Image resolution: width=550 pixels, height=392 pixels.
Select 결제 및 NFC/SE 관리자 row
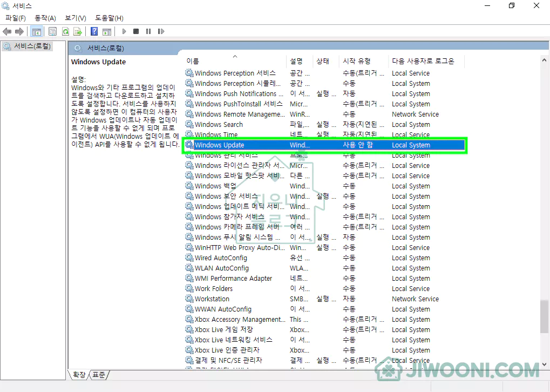tap(324, 361)
